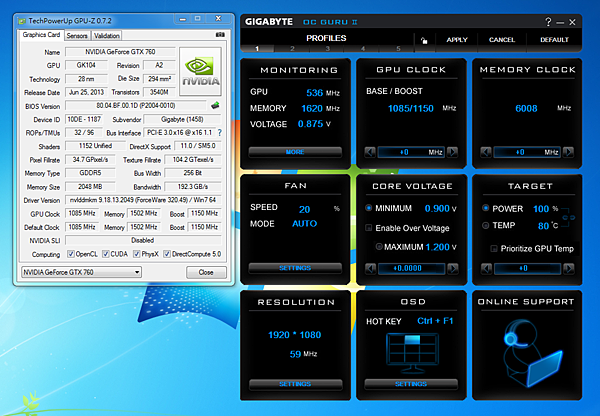This screenshot has height=416, width=600.
Task: Open the Validation tab in GPU-Z
Action: click(x=107, y=36)
